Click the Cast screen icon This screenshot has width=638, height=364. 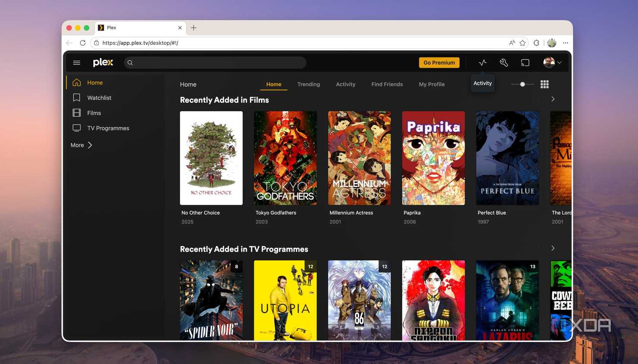(525, 63)
